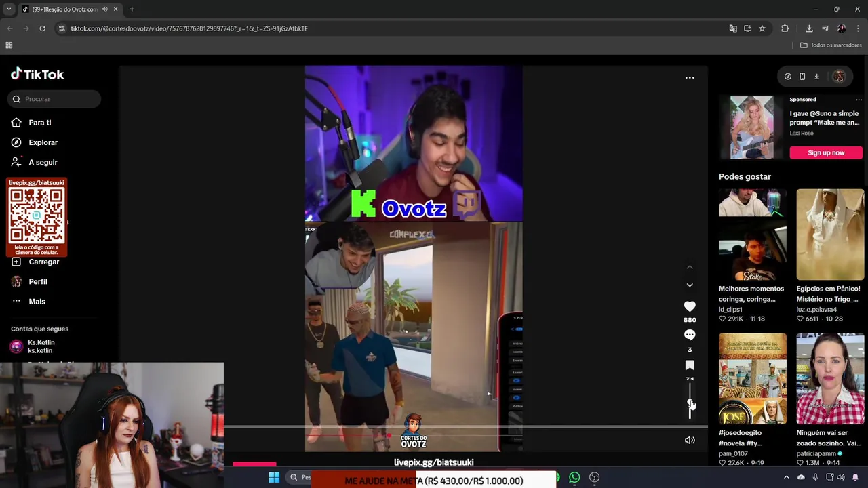868x488 pixels.
Task: Go to the previous video with the up arrow
Action: click(x=690, y=268)
